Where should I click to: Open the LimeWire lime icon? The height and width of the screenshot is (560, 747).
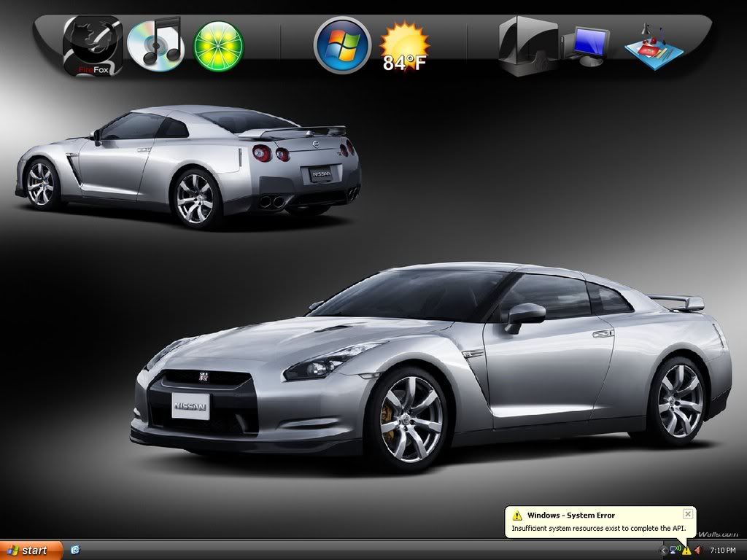[x=218, y=45]
